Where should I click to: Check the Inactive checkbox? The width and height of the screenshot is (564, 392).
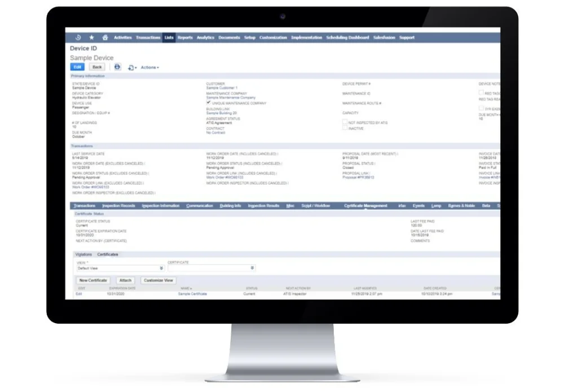[x=345, y=129]
